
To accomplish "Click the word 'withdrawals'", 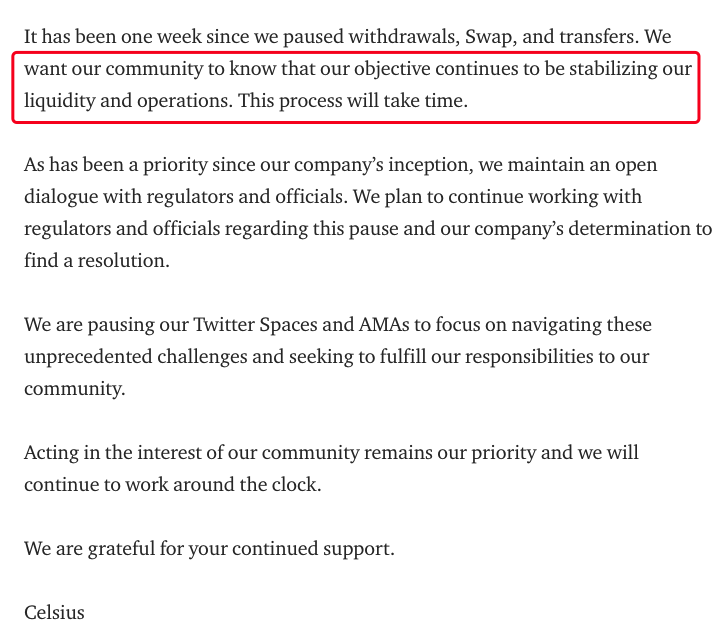I will click(403, 37).
